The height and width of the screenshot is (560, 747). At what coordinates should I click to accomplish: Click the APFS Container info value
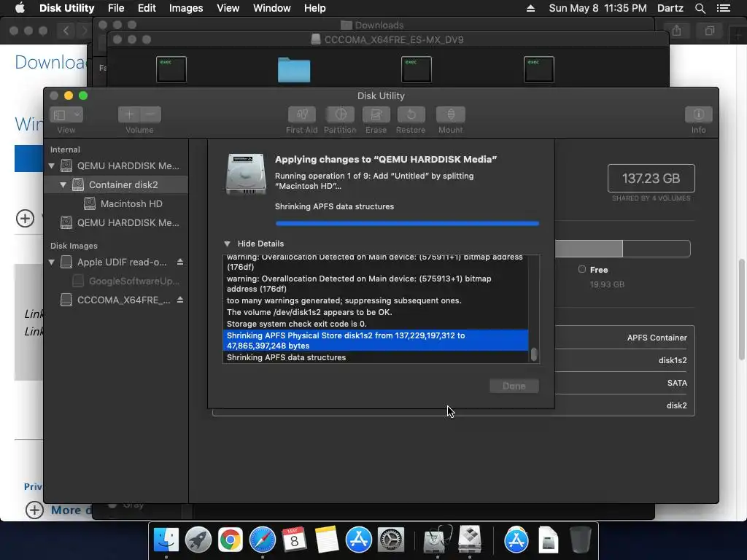coord(657,338)
